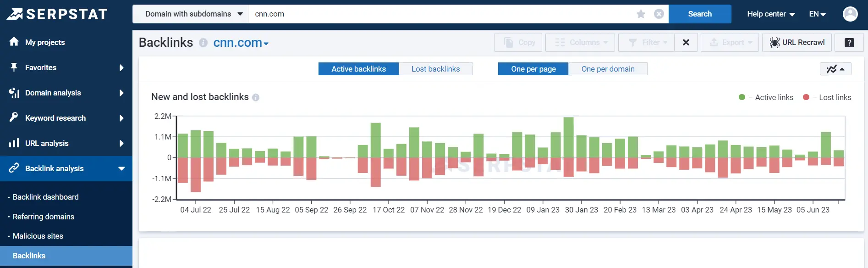Reset filters with the X button
This screenshot has height=268, width=868.
(x=686, y=42)
